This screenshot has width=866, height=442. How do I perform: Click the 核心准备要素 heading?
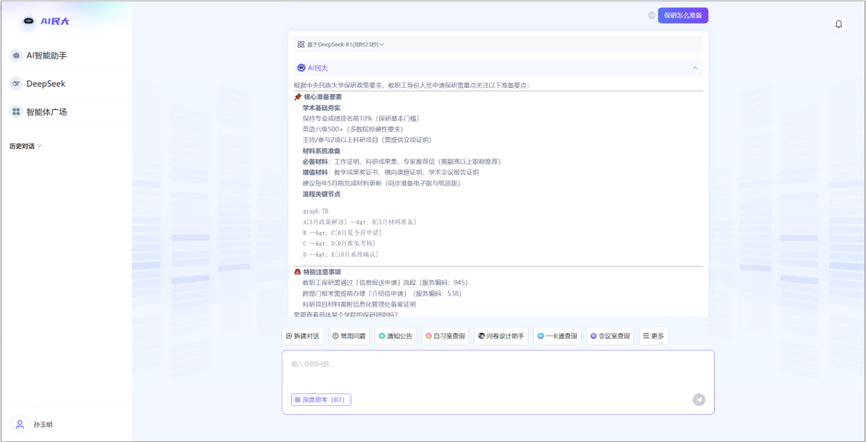point(323,97)
